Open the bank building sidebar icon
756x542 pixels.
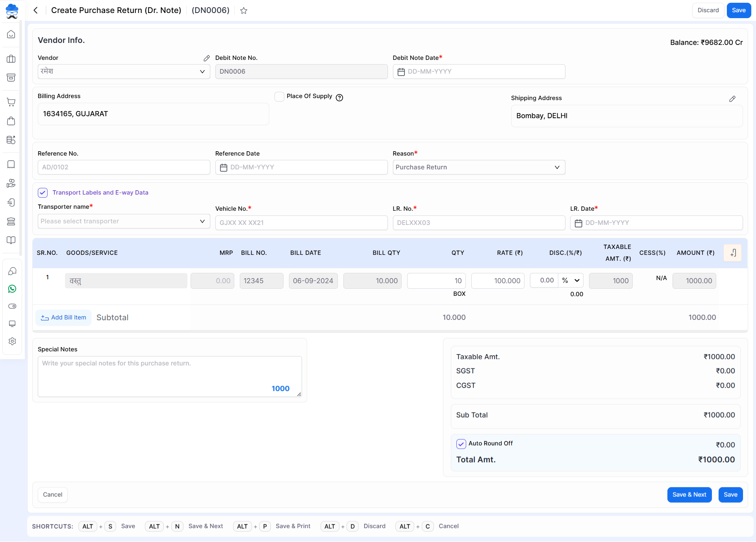pos(11,221)
